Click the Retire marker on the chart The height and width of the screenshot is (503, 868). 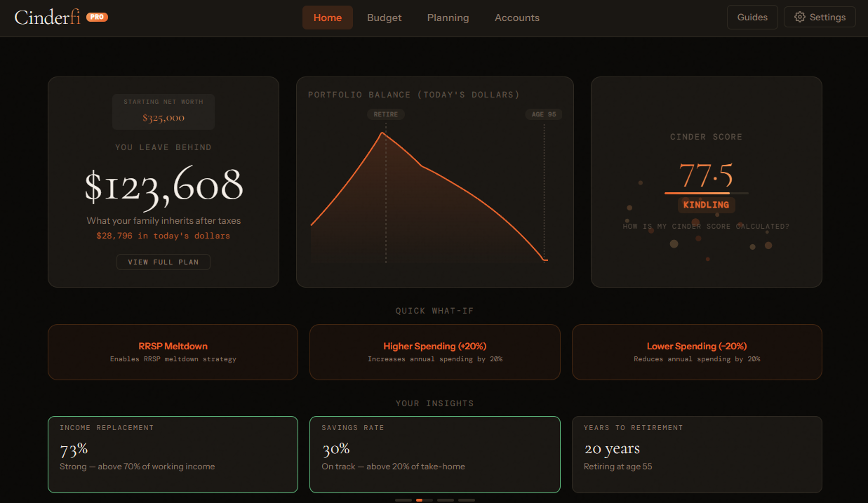click(x=386, y=114)
